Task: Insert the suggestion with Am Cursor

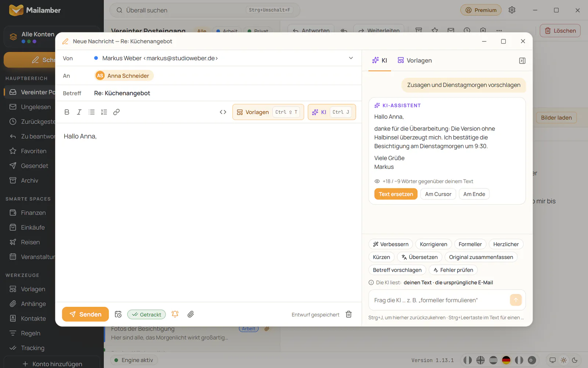Action: [x=438, y=194]
